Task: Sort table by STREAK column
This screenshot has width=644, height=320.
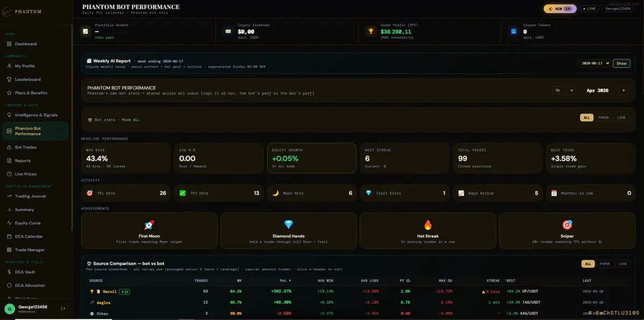Action: [x=493, y=280]
